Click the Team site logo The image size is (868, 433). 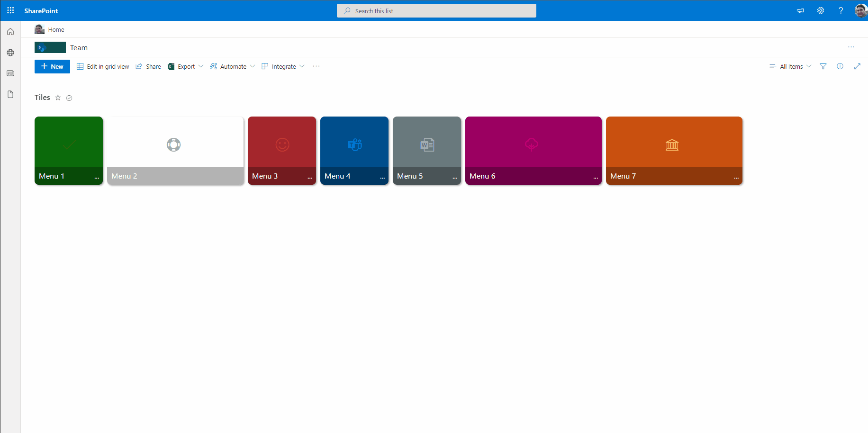[x=50, y=47]
